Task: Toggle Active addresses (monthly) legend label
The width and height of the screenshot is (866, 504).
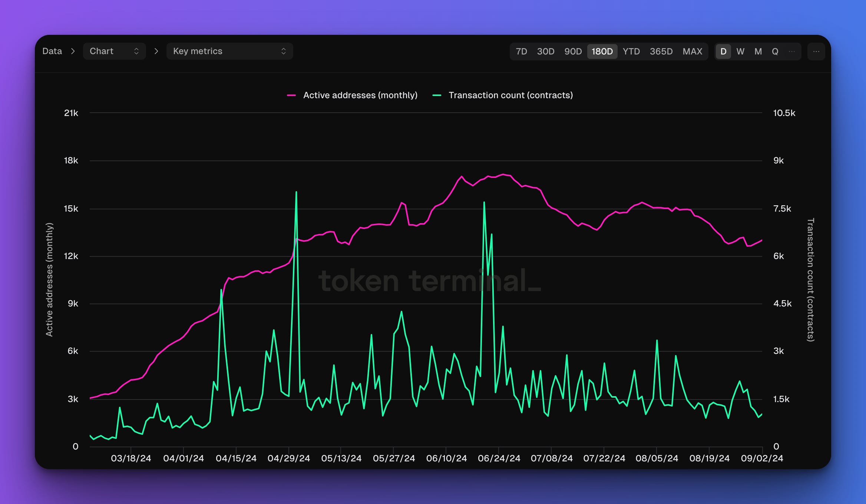Action: click(x=360, y=95)
